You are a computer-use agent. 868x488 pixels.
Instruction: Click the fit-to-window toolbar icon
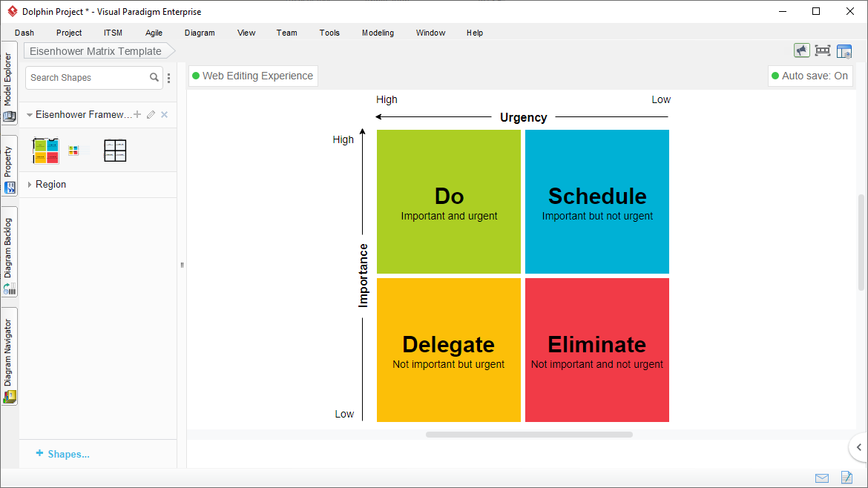822,50
